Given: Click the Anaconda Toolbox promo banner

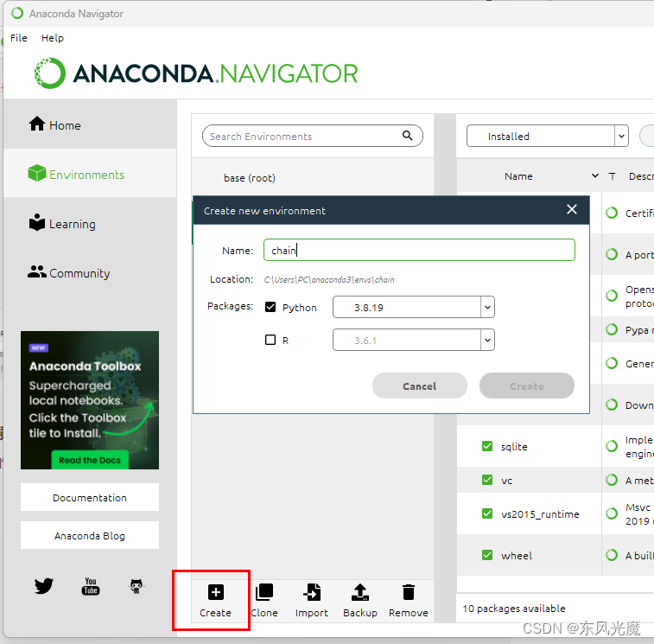Looking at the screenshot, I should (x=90, y=400).
